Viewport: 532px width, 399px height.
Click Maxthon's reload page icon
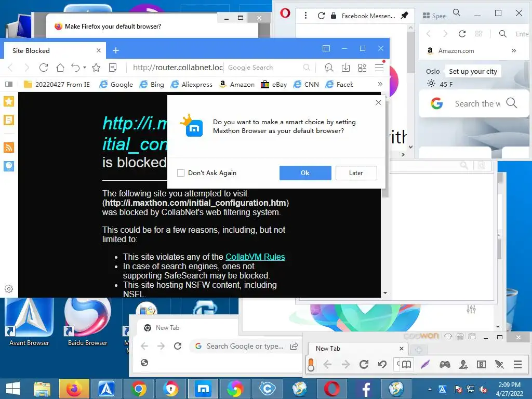44,68
